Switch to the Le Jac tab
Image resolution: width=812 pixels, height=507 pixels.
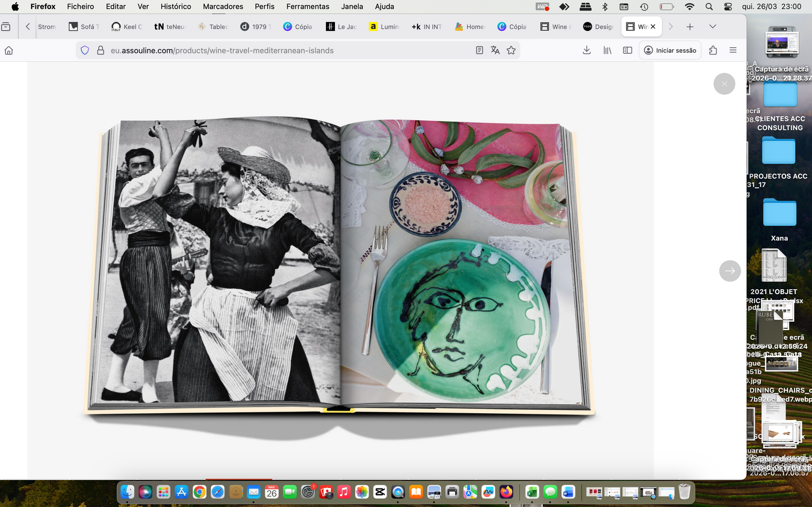(x=342, y=26)
